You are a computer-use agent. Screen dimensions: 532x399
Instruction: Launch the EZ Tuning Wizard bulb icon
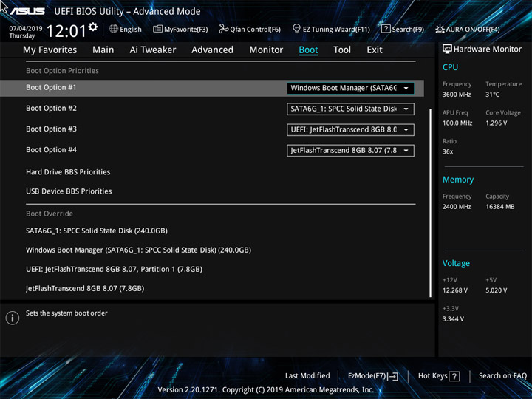pos(296,29)
